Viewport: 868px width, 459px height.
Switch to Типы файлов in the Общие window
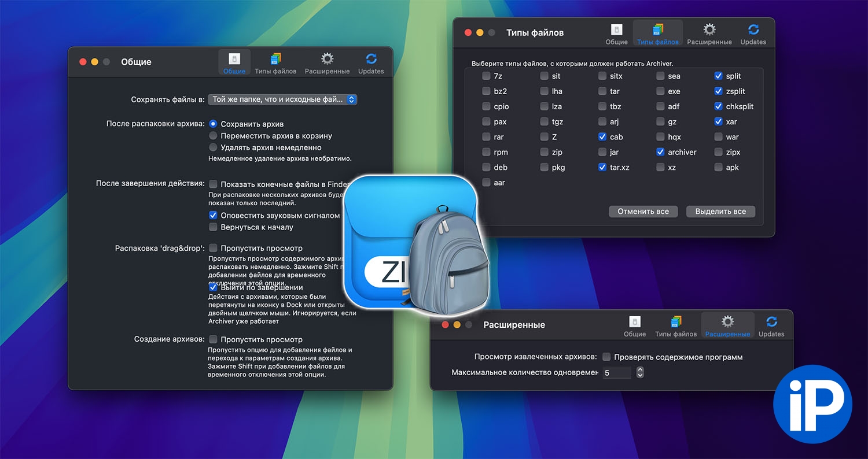(275, 62)
